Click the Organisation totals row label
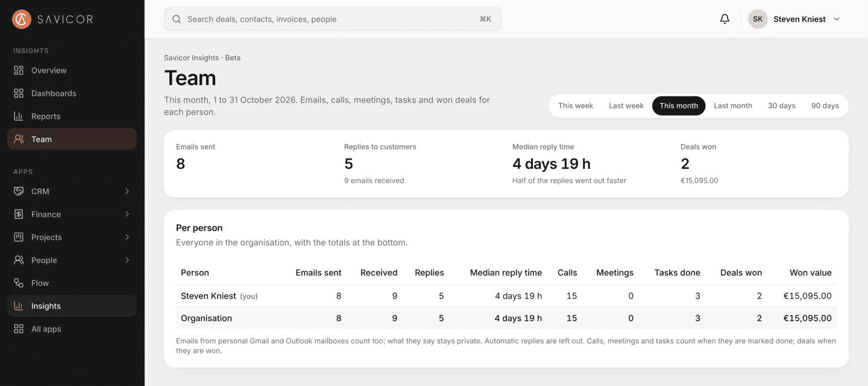 [x=206, y=318]
